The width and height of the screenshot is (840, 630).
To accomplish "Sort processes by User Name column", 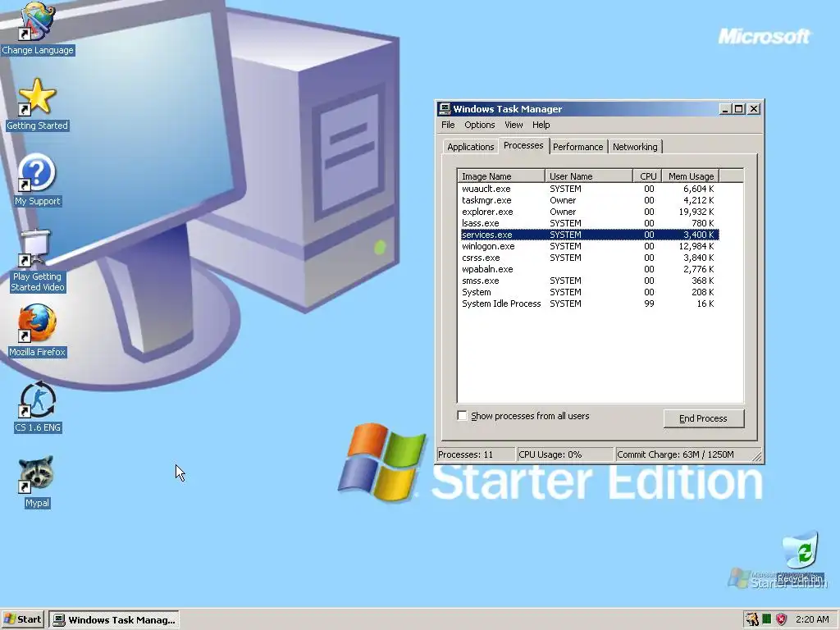I will [589, 176].
